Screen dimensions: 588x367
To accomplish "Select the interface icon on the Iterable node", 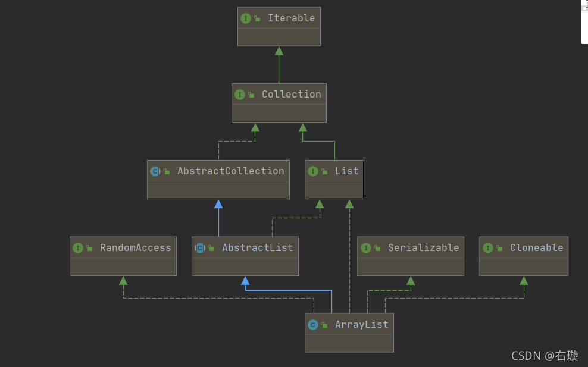I will tap(246, 18).
